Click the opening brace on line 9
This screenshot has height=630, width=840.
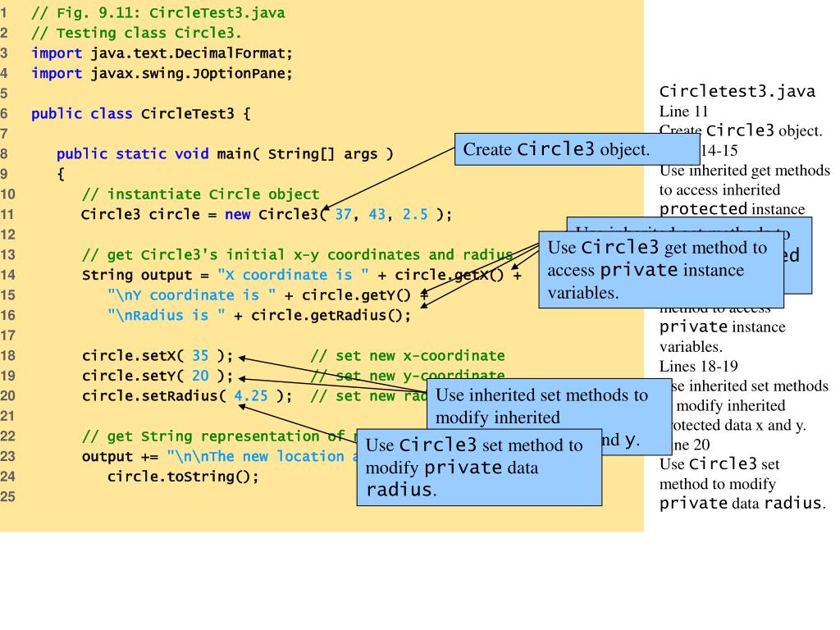(x=61, y=175)
